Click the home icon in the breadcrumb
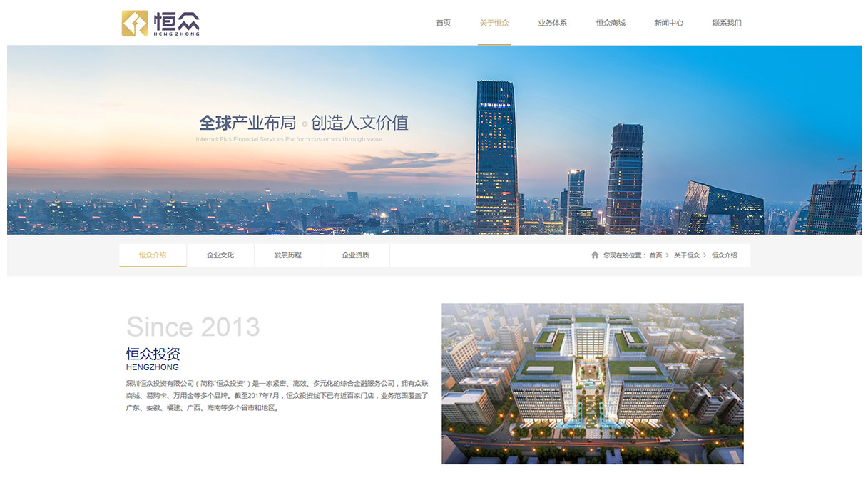 pyautogui.click(x=595, y=255)
